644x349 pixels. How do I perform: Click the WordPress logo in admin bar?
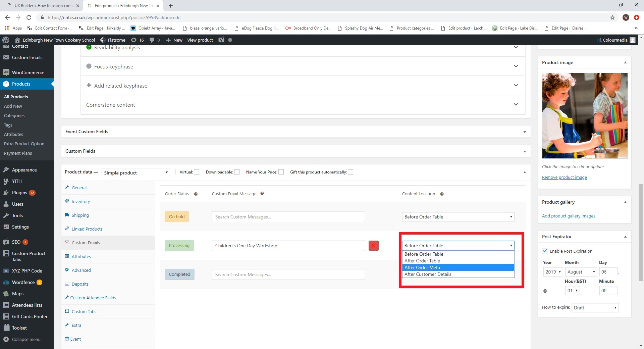[x=6, y=40]
